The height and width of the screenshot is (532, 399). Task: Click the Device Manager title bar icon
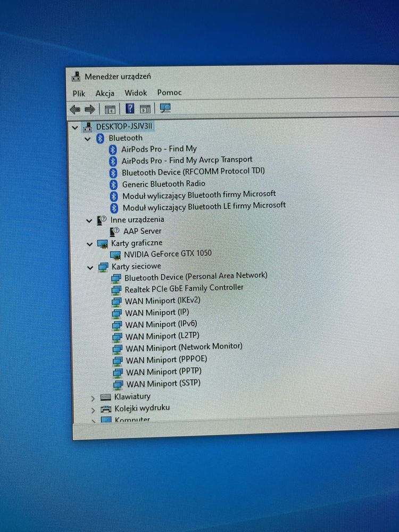coord(76,76)
